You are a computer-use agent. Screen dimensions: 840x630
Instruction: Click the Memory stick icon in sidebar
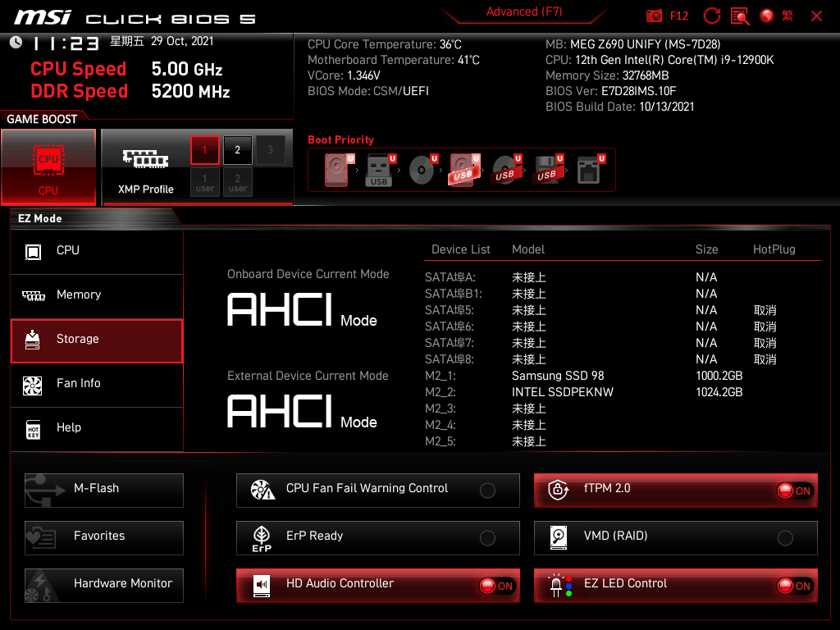[33, 295]
